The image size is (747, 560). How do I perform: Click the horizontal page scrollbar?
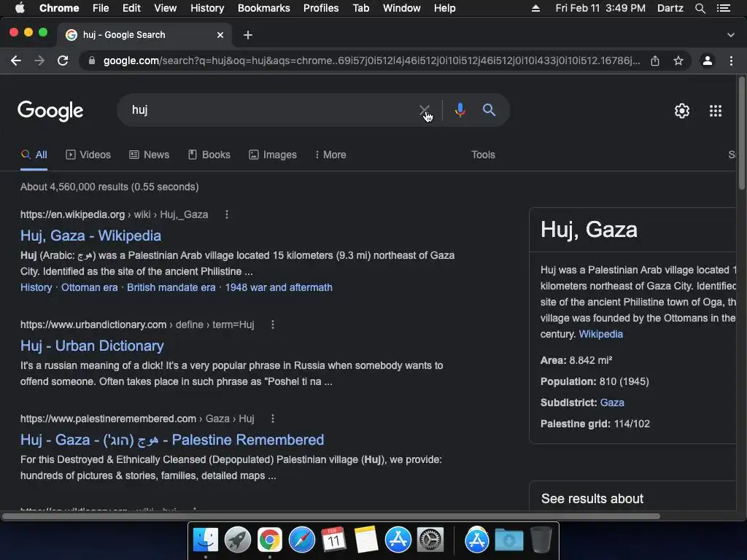(x=331, y=516)
